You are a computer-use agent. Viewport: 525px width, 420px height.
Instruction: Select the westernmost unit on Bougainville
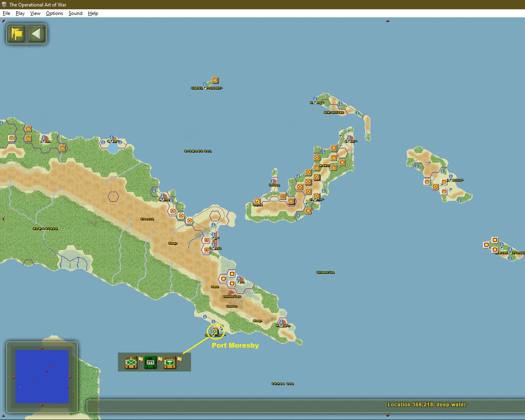coord(427,182)
